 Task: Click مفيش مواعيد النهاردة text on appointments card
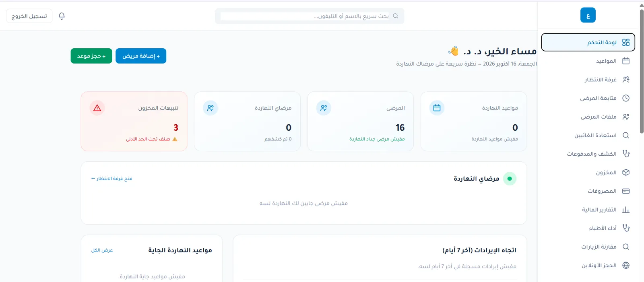(x=495, y=139)
